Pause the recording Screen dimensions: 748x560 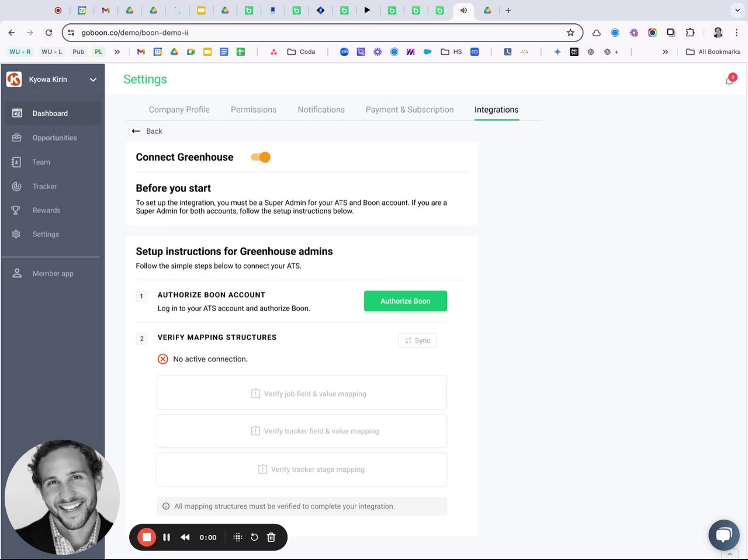coord(167,537)
